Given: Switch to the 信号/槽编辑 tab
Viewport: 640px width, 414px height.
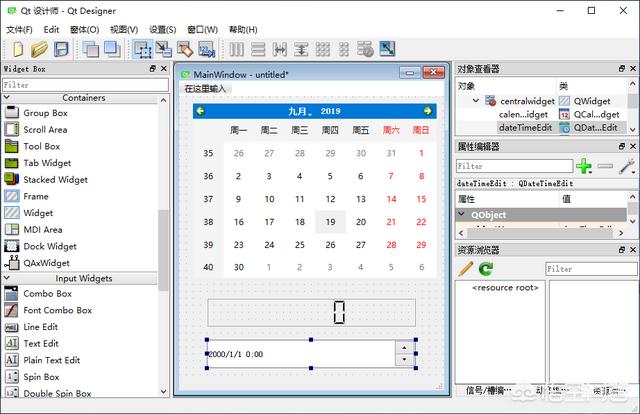Looking at the screenshot, I should pyautogui.click(x=489, y=390).
